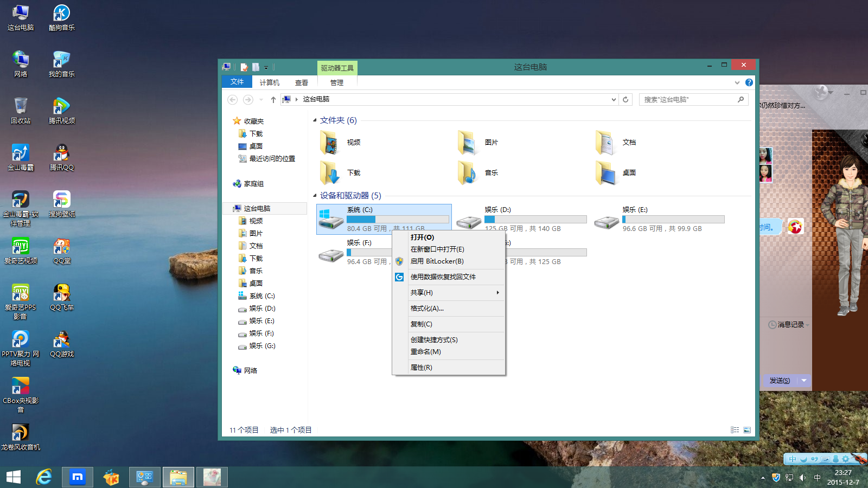
Task: Open the quick-access toolbar customize dropdown
Action: [x=266, y=67]
